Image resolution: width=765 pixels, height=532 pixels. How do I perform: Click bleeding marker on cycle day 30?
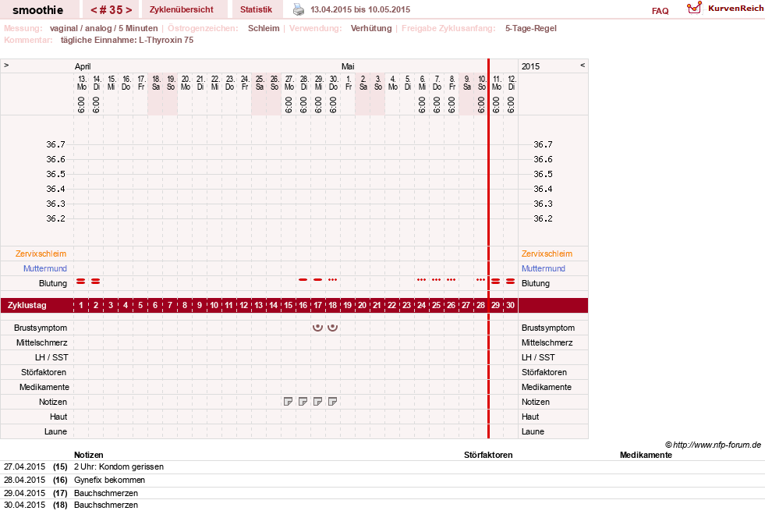[510, 281]
